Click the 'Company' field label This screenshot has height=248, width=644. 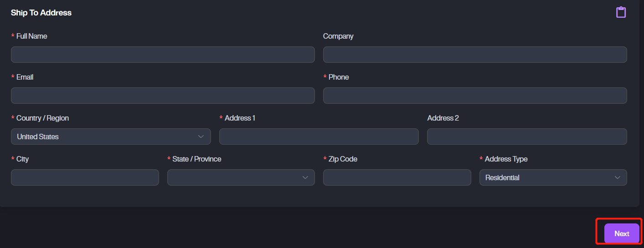click(338, 36)
